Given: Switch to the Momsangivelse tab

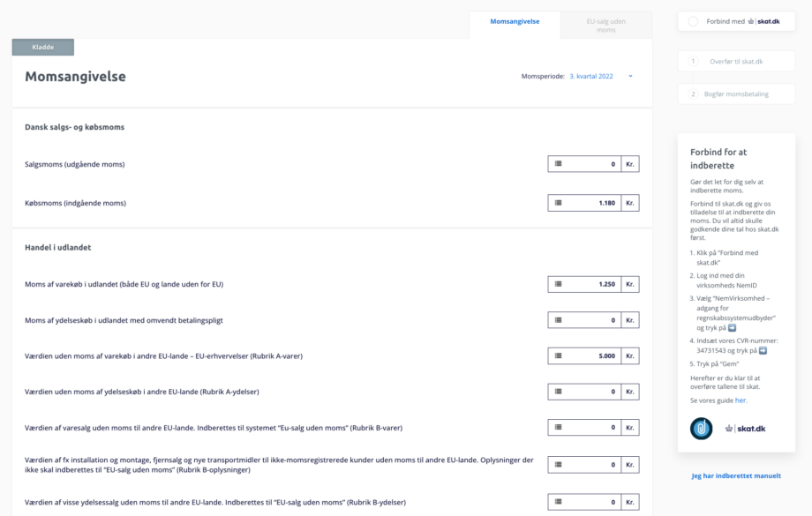Looking at the screenshot, I should 515,22.
